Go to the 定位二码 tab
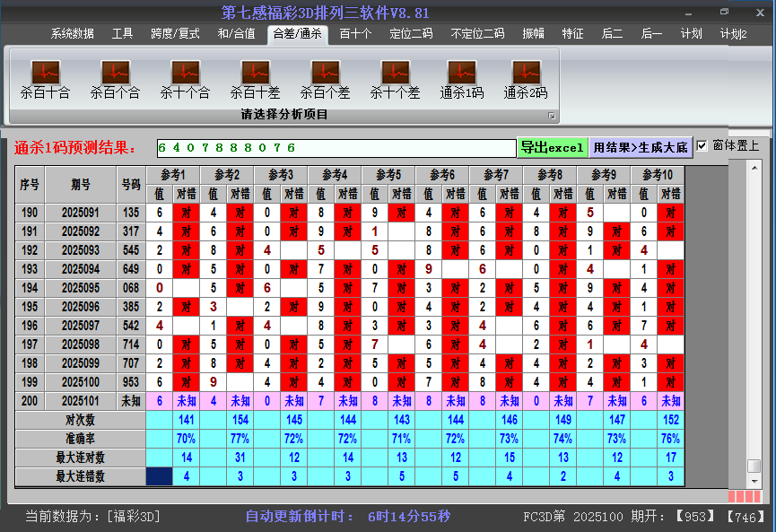The height and width of the screenshot is (532, 776). pyautogui.click(x=411, y=34)
